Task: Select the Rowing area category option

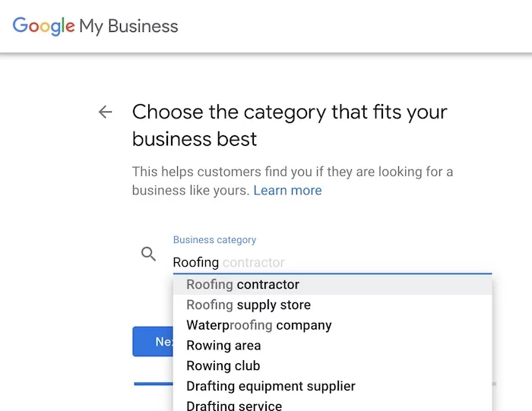Action: [332, 346]
